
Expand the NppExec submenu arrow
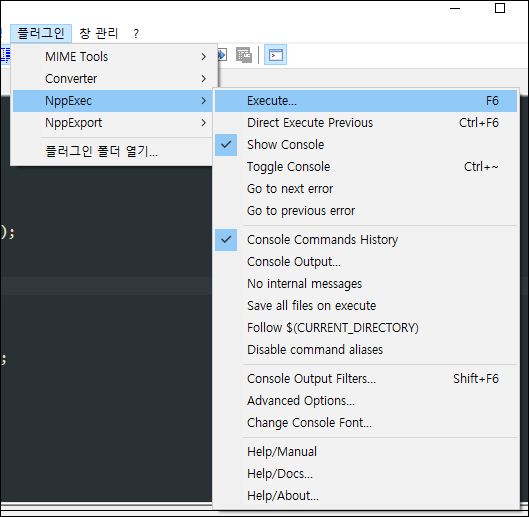tap(203, 101)
